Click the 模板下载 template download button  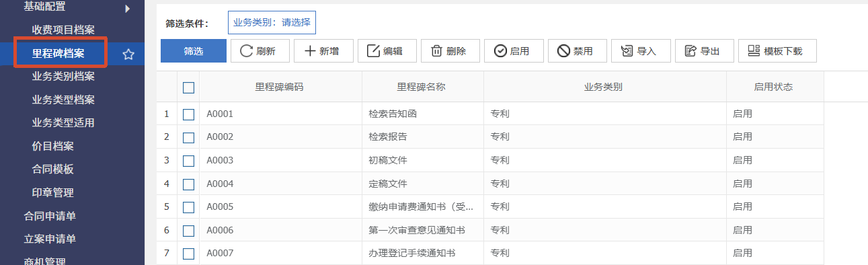[777, 51]
